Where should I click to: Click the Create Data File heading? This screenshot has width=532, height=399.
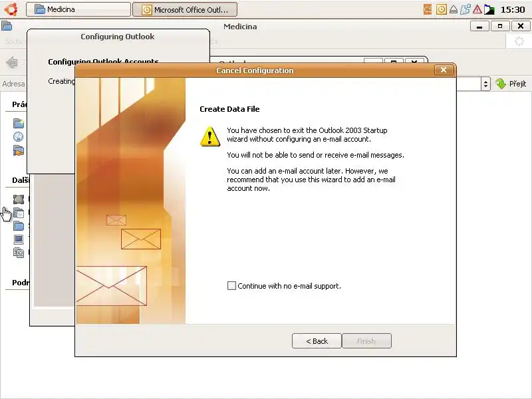click(x=229, y=109)
